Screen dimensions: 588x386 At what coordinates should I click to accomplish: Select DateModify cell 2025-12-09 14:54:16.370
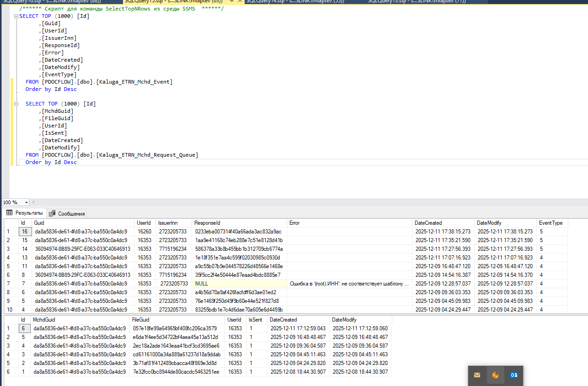click(x=506, y=275)
